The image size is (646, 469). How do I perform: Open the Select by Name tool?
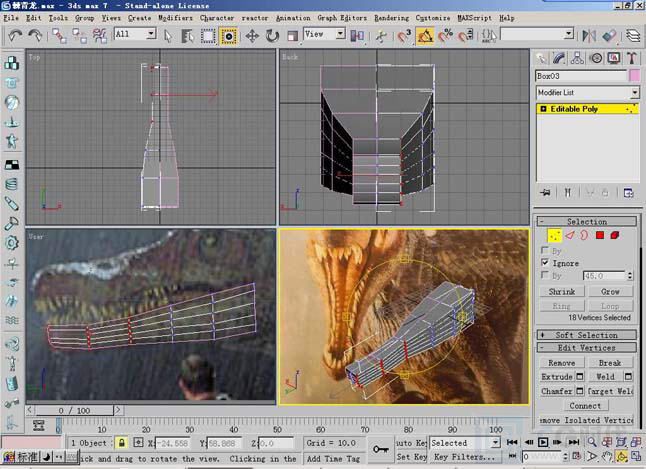point(187,36)
